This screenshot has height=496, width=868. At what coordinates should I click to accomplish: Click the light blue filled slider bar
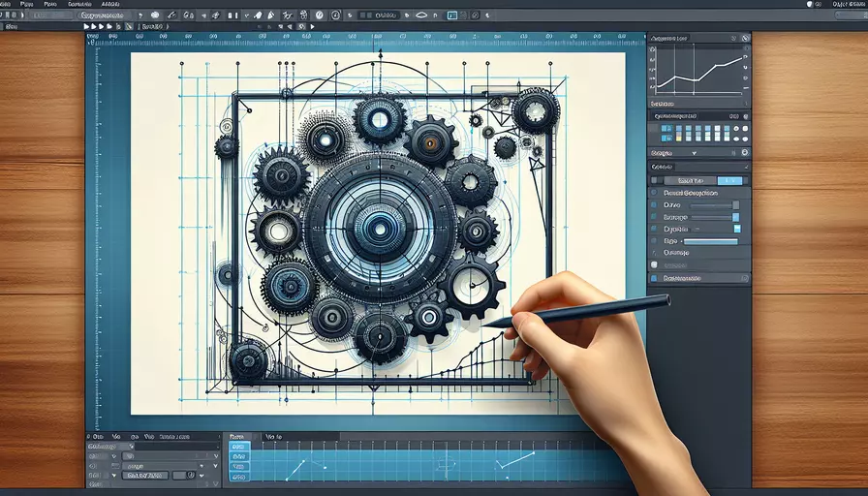coord(711,241)
